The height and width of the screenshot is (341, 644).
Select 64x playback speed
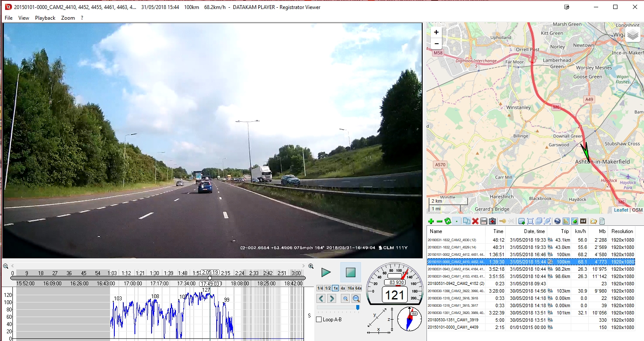(x=358, y=288)
